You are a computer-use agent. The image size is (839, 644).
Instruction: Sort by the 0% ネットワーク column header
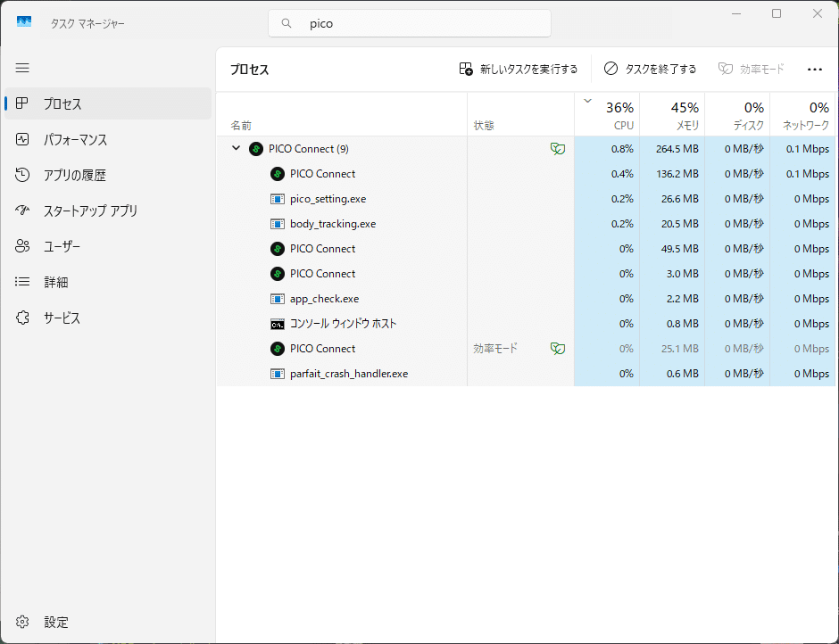[802, 114]
